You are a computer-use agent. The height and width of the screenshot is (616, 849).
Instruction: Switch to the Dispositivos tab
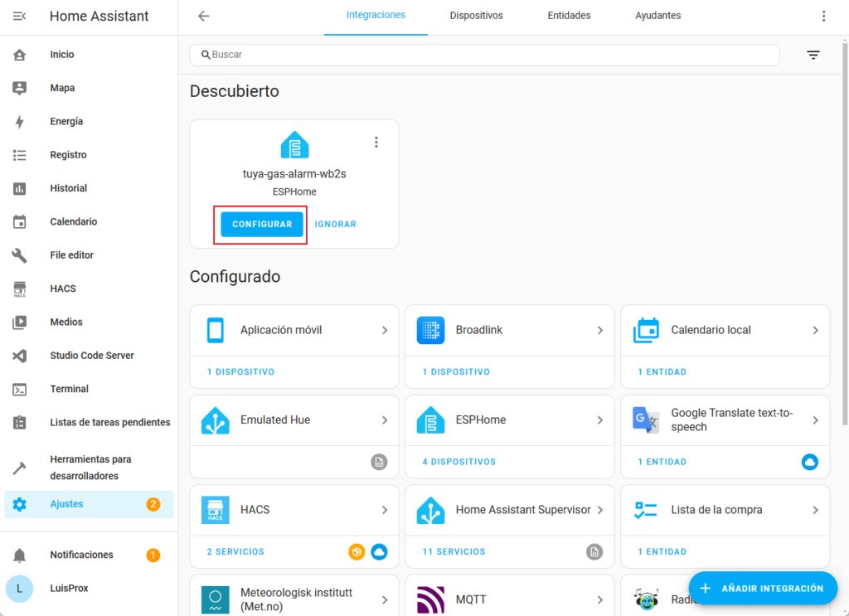coord(476,16)
